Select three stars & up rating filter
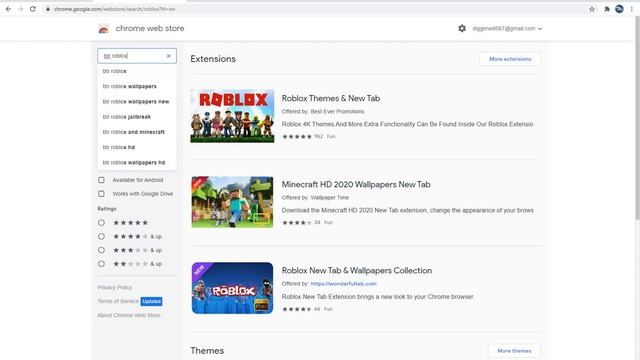Screen dimensions: 640x360 click(x=101, y=250)
